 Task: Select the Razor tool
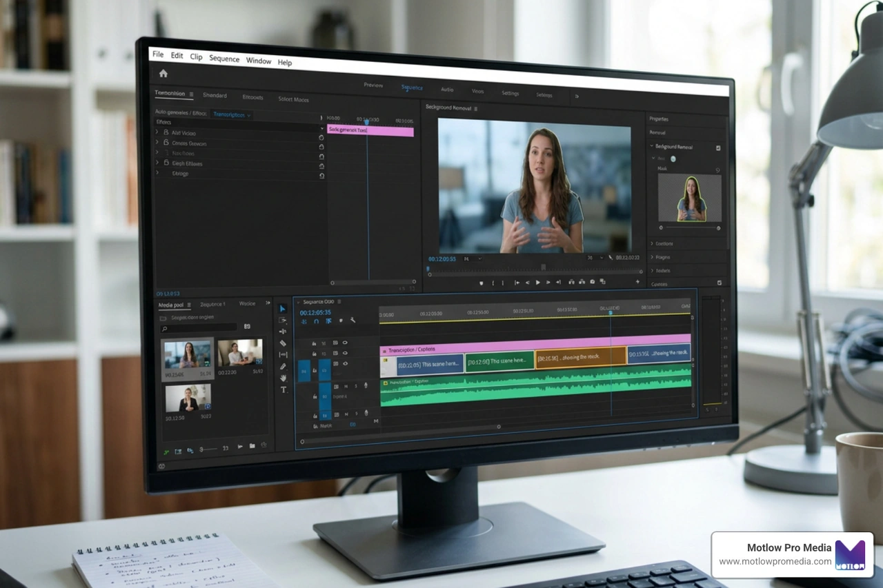(x=283, y=343)
